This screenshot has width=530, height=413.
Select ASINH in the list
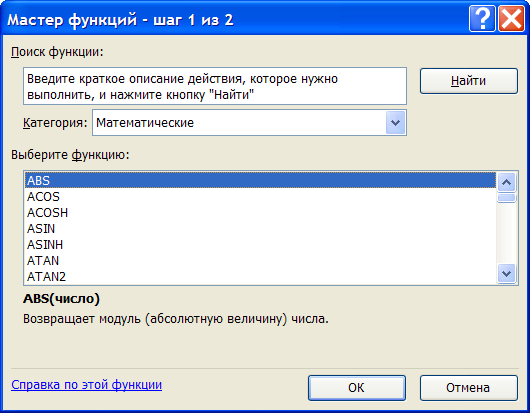[260, 245]
